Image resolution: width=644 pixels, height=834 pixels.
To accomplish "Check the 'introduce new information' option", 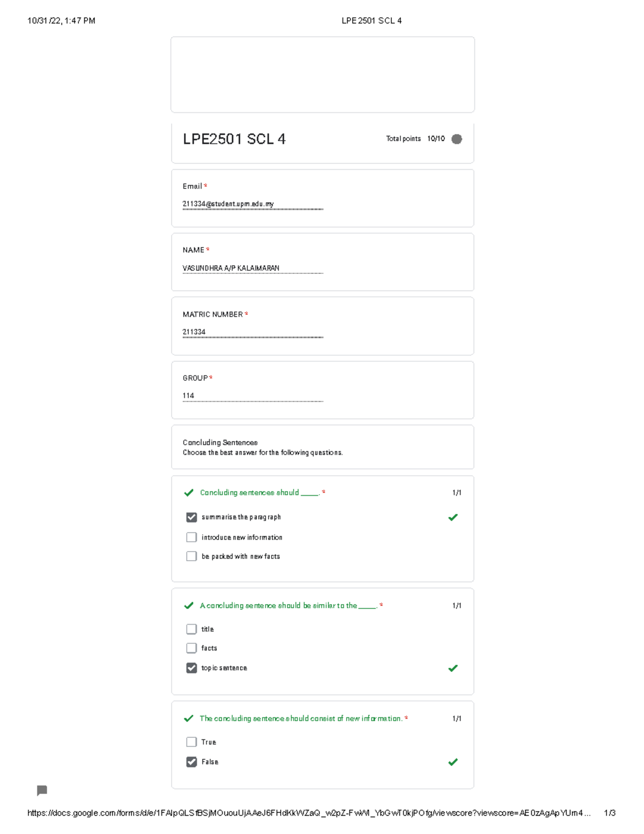I will (x=192, y=537).
